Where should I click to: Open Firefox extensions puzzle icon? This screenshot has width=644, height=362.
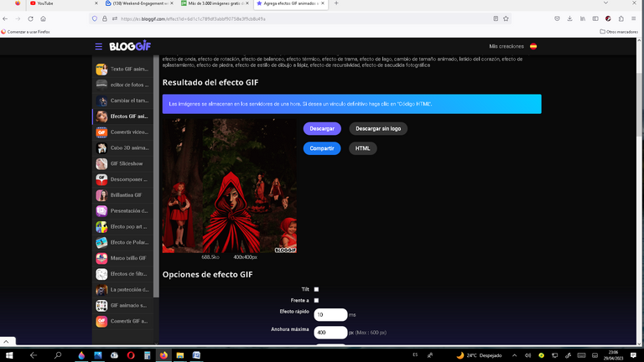tap(621, 19)
